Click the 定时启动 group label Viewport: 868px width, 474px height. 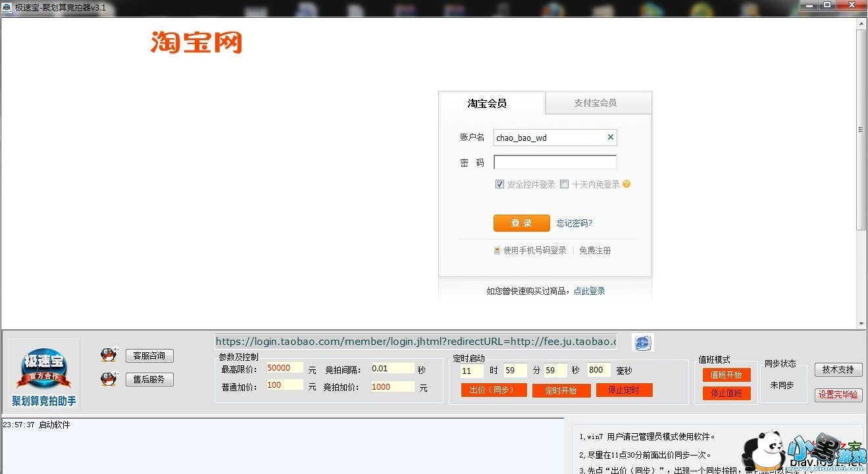(x=469, y=359)
